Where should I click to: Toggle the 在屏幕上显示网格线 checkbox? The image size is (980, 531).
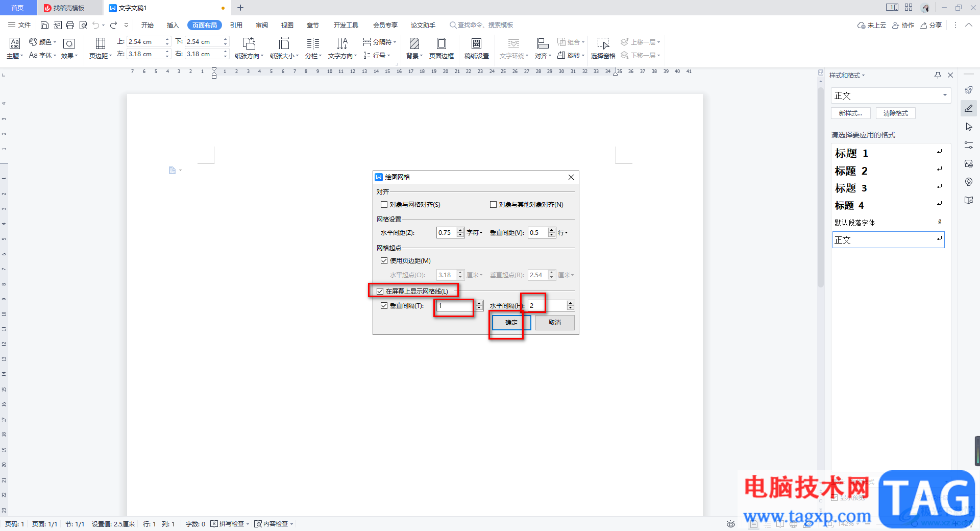(x=380, y=292)
